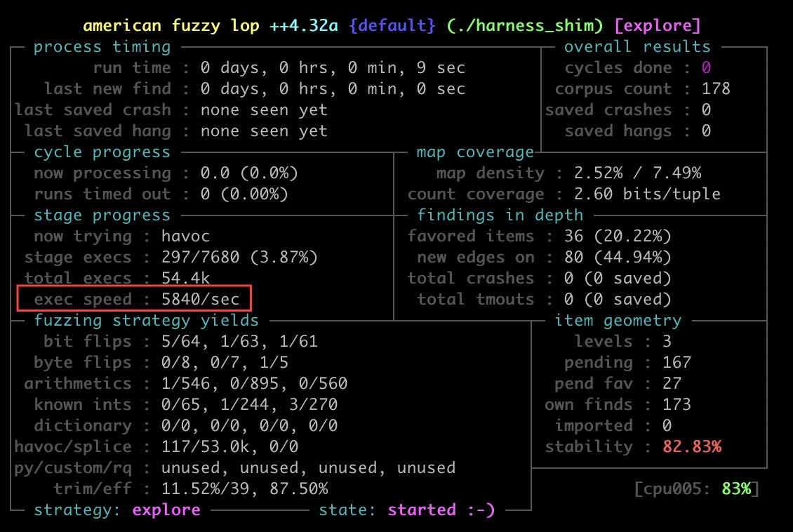Click bit flips '5/64, 1/63, 1/61'

click(x=239, y=341)
